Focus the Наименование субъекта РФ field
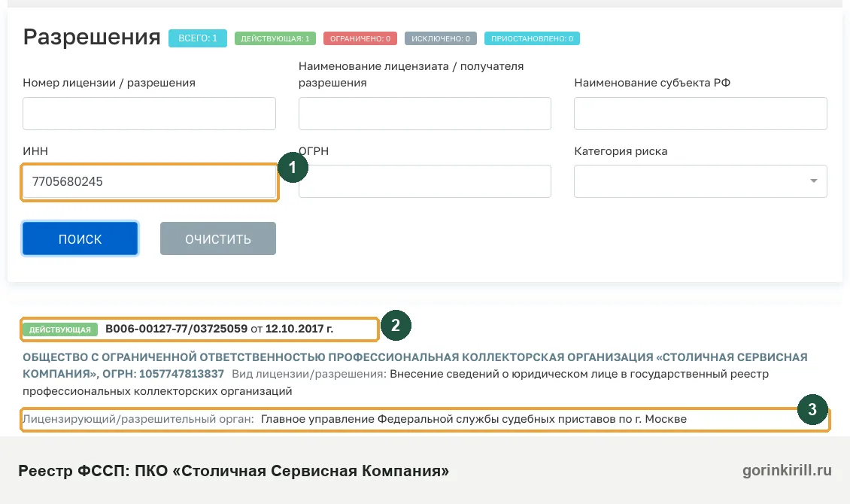 point(700,114)
